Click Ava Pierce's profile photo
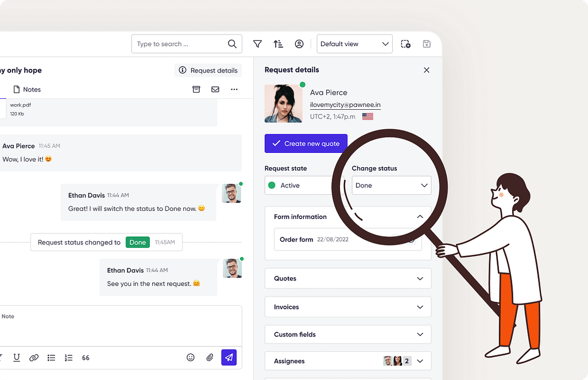This screenshot has height=380, width=588. 284,103
